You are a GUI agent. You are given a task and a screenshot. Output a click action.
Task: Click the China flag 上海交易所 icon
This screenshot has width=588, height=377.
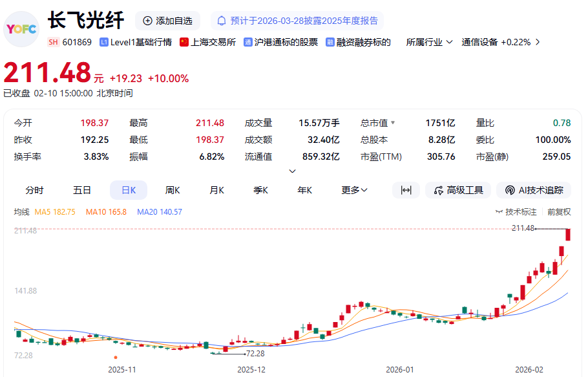click(184, 42)
